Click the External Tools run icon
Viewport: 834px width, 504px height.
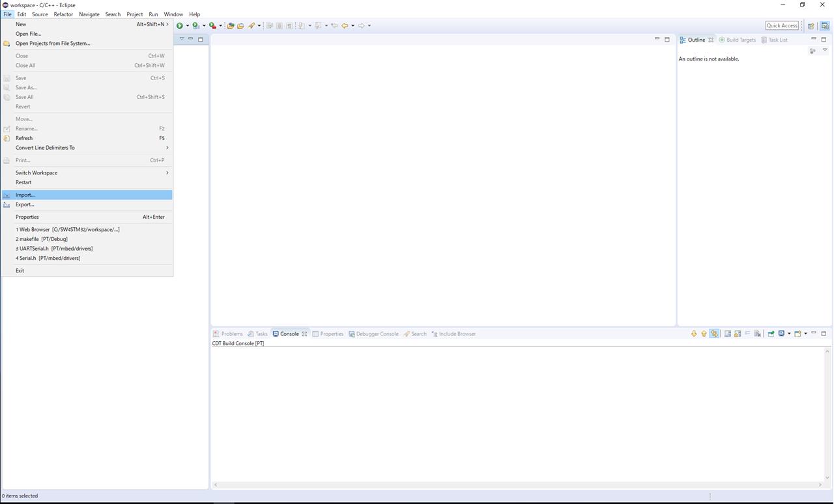[212, 25]
